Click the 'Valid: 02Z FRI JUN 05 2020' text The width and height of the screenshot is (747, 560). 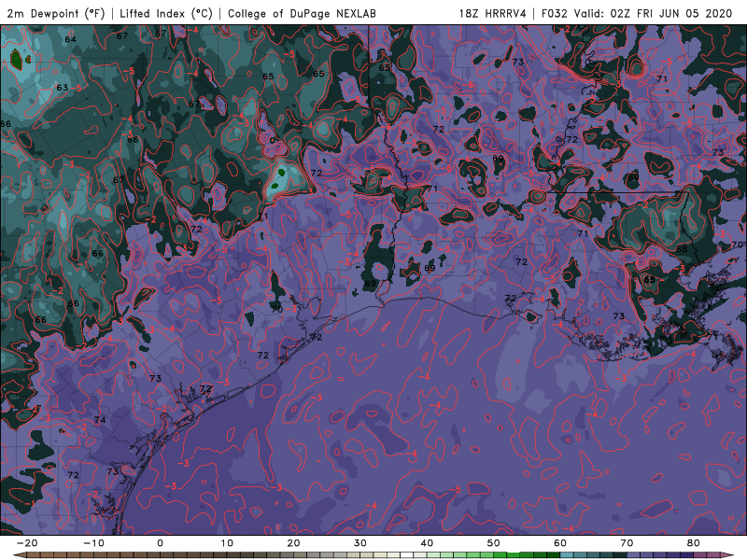tap(653, 13)
